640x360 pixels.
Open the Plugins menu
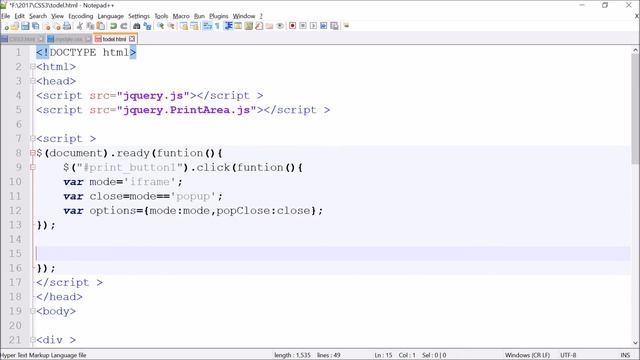coord(219,16)
